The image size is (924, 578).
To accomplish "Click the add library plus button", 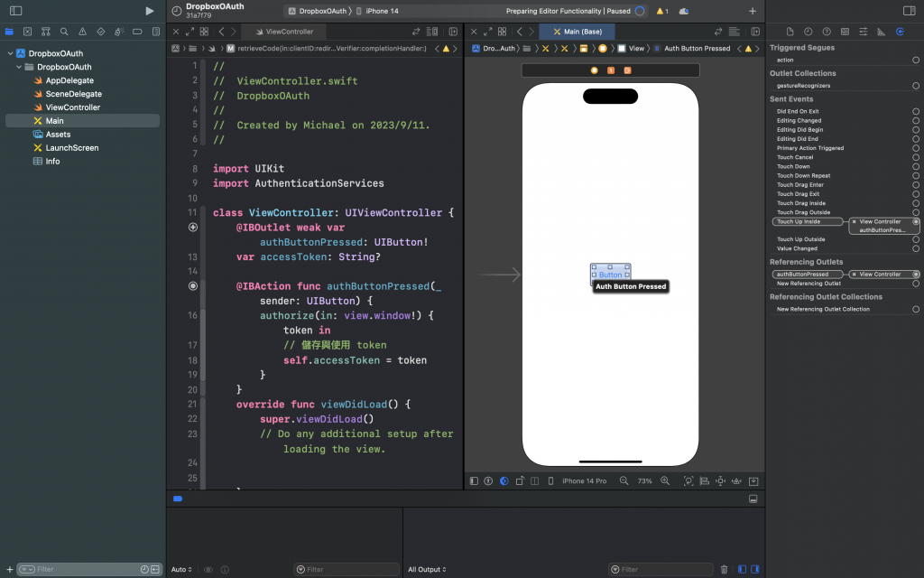I will tap(752, 11).
